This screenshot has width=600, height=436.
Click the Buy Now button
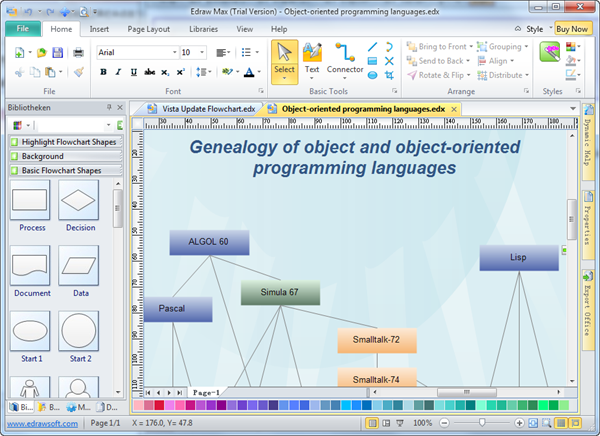[573, 29]
